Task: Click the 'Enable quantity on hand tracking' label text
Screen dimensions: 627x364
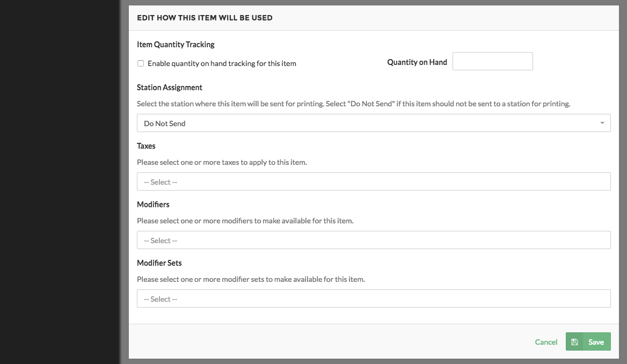Action: pos(222,63)
